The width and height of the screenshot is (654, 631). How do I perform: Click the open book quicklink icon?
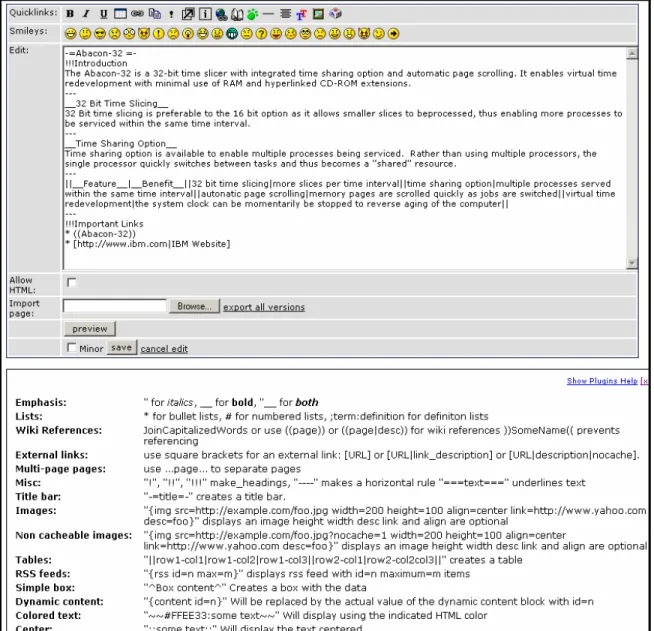point(237,14)
